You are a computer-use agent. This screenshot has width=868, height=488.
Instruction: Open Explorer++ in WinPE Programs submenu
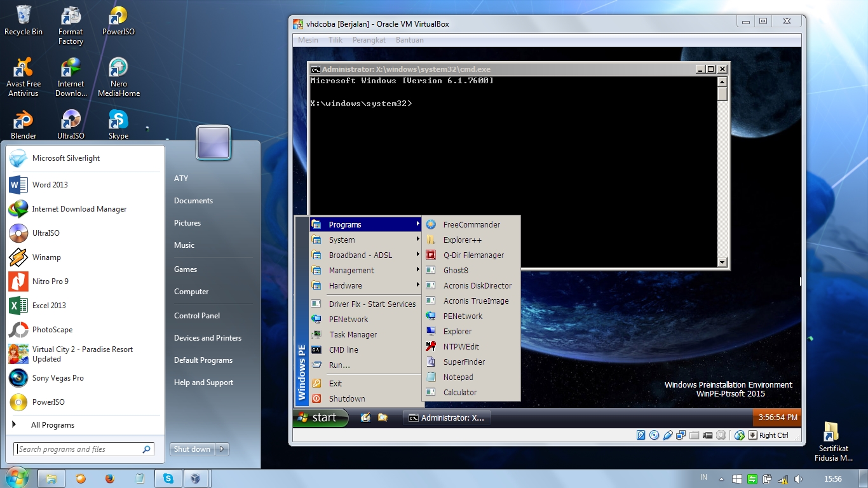[x=471, y=240]
